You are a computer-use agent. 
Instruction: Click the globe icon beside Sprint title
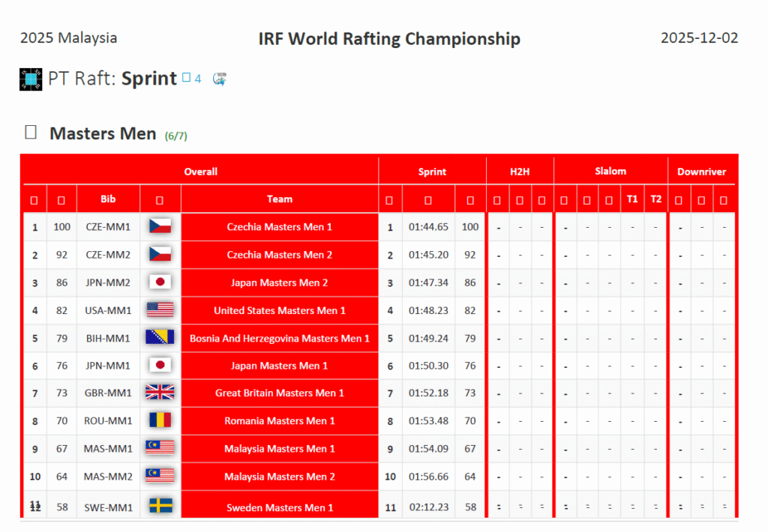220,79
